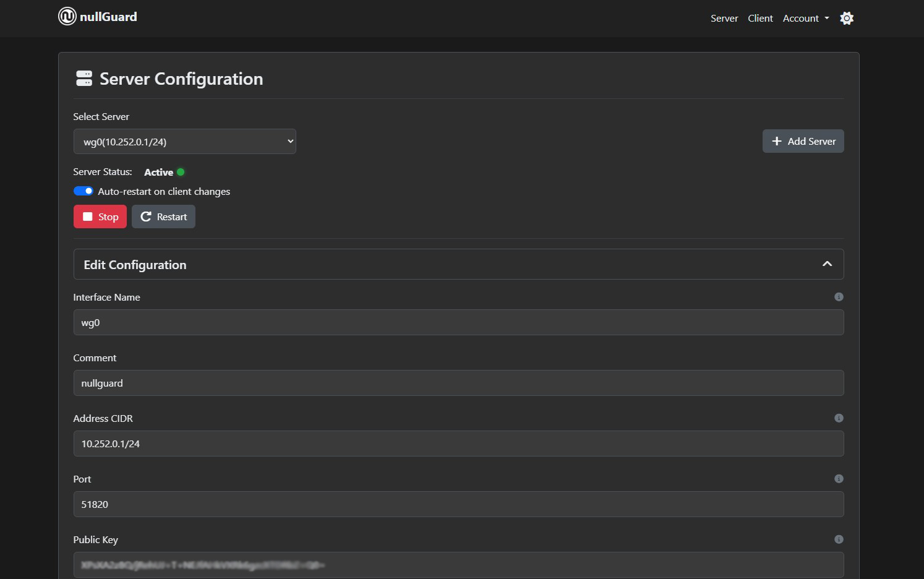Click the nullGuard logo icon

tap(67, 16)
